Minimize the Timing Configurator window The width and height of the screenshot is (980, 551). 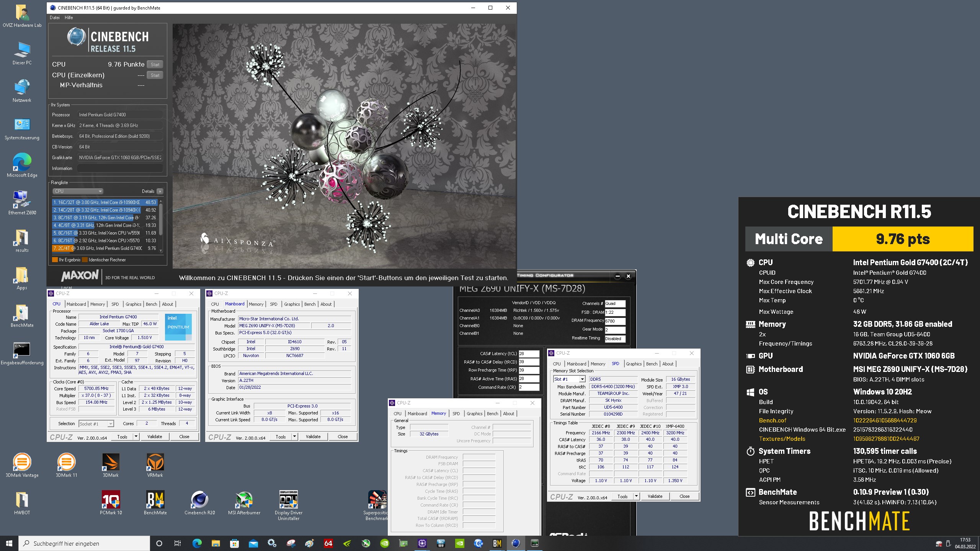tap(617, 276)
